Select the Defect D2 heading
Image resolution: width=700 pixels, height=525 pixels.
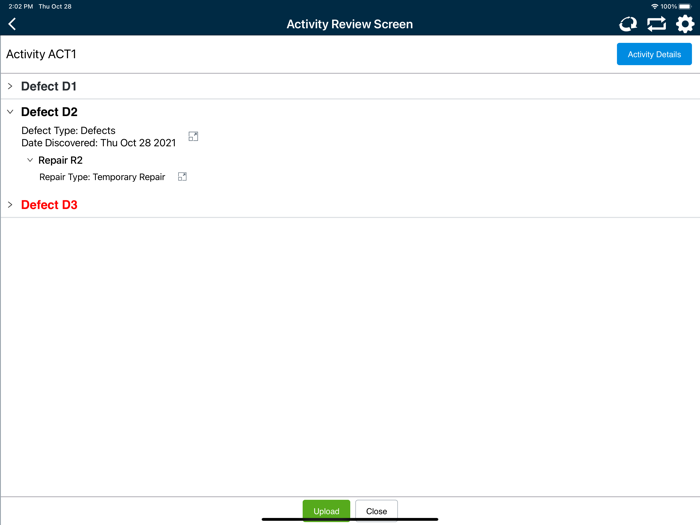click(x=49, y=112)
